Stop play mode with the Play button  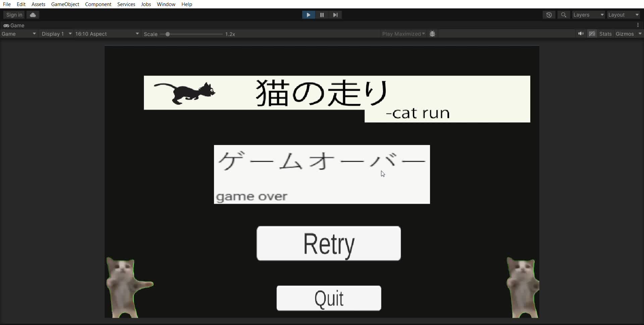(x=308, y=15)
